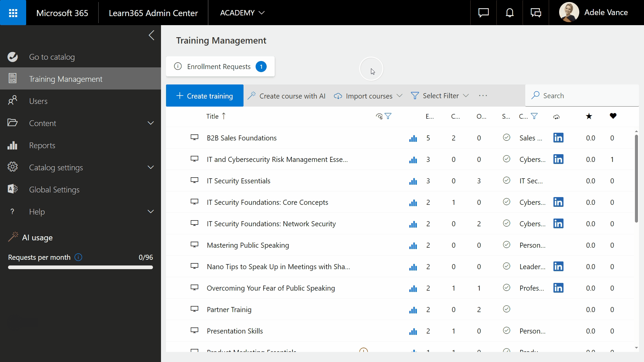
Task: Open the chat feedback icon in header
Action: tap(483, 13)
